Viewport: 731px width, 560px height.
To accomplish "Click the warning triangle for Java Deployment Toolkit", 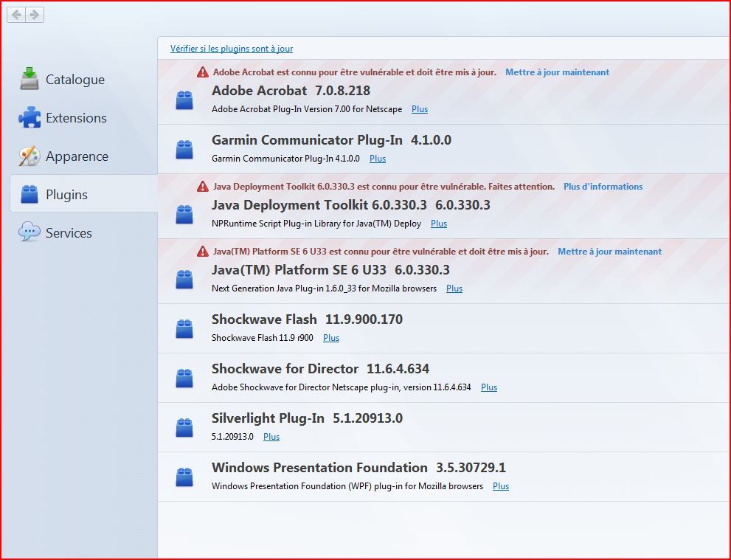I will point(203,187).
